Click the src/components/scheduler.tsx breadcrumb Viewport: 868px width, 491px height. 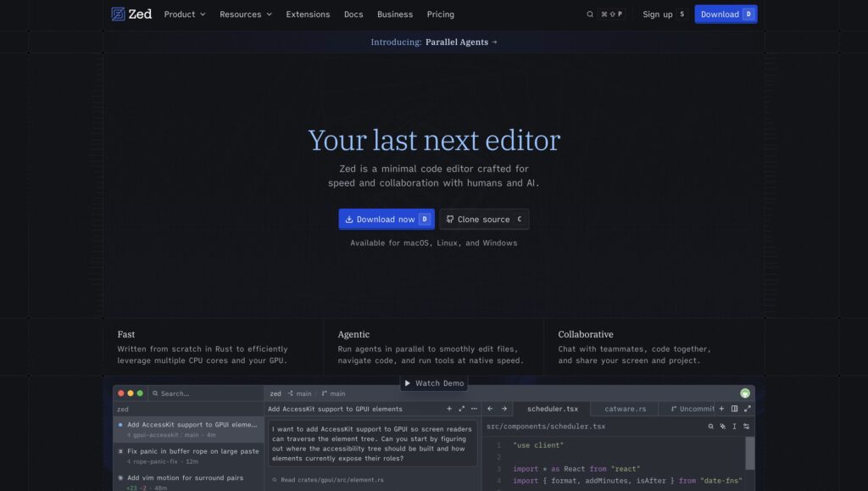click(x=546, y=427)
